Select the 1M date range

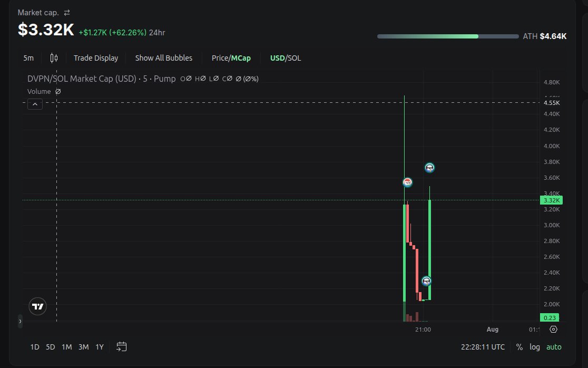pos(67,347)
